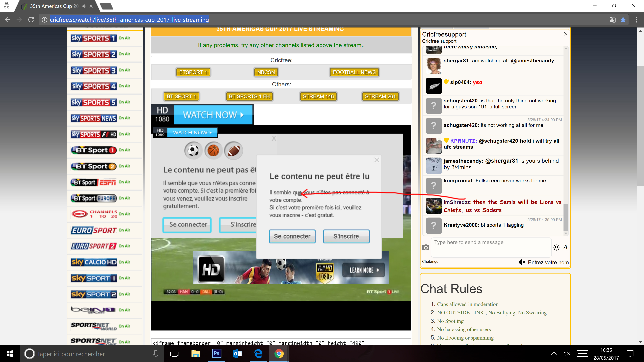The image size is (644, 362).
Task: Open the Eurosport channel
Action: pos(94,230)
